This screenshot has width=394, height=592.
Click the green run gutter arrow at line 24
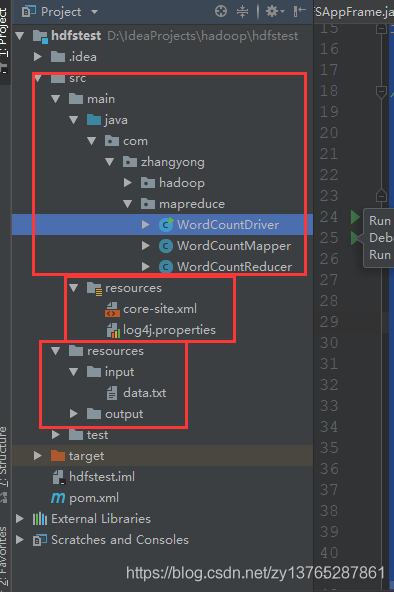pos(355,217)
